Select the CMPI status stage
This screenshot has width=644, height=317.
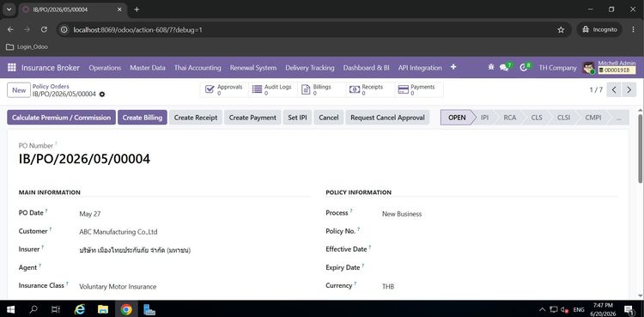point(593,117)
